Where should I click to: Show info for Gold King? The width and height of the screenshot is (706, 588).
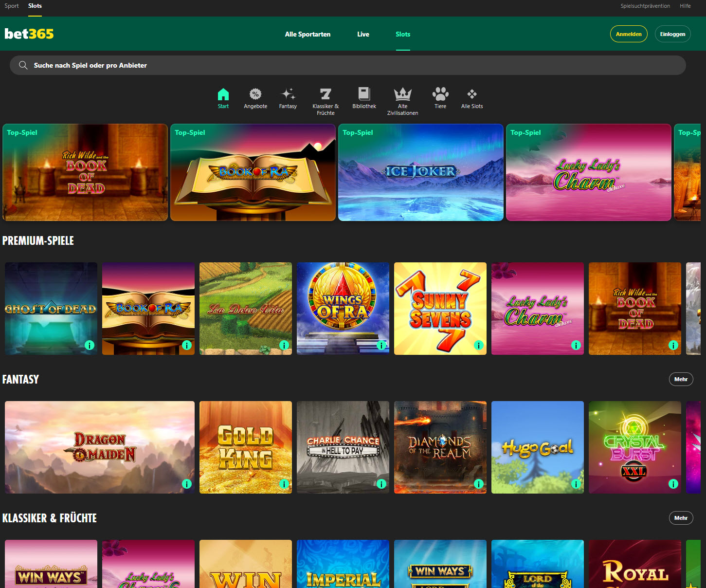click(x=284, y=484)
